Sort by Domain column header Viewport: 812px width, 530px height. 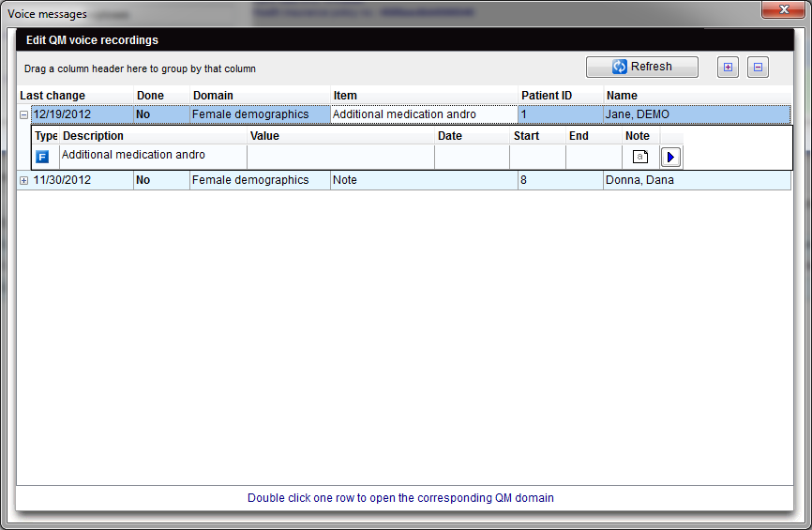(260, 96)
